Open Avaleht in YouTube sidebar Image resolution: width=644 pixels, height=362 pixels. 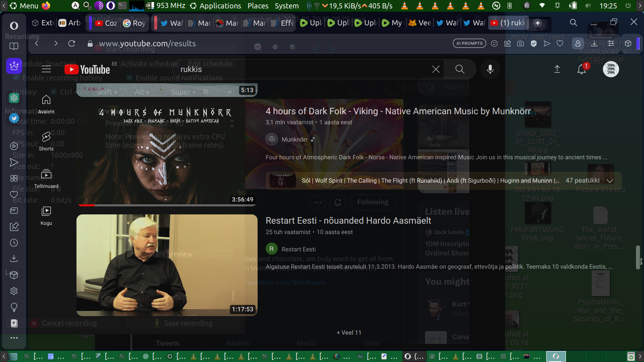[x=46, y=105]
